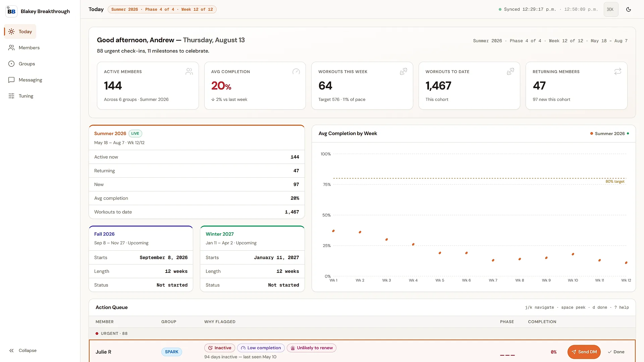The image size is (644, 362).
Task: Click the Active Members people icon
Action: click(189, 71)
